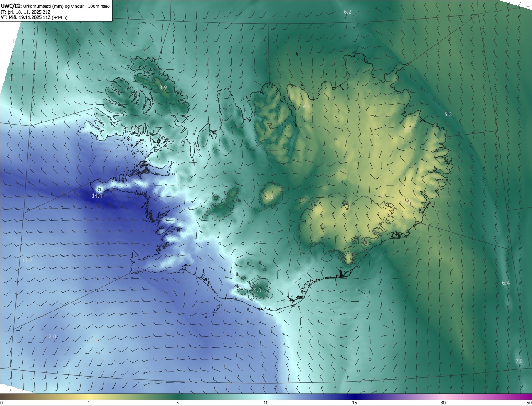Click the title text "Úrkomumætti (mm) og vindur í 100m hæð"
Screen dimensions: 532x406
[x=66, y=5]
